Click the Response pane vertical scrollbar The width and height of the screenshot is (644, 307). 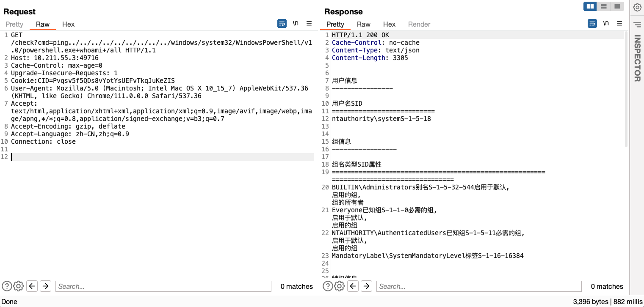[627, 89]
